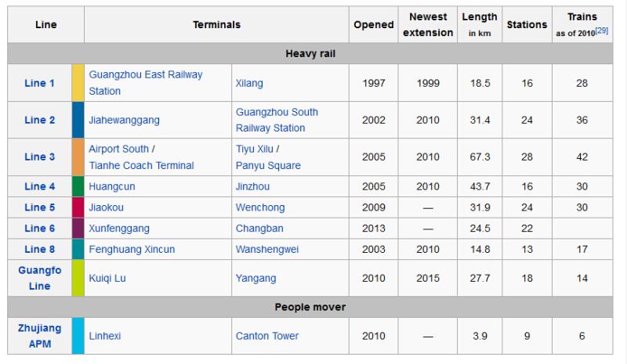Click the teal Line 8 color swatch
This screenshot has width=627, height=364.
[x=78, y=250]
